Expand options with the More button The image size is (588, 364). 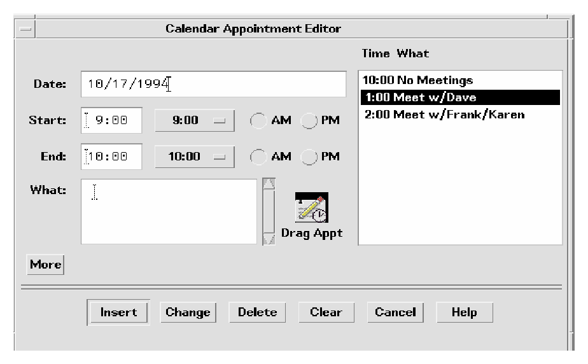(45, 264)
